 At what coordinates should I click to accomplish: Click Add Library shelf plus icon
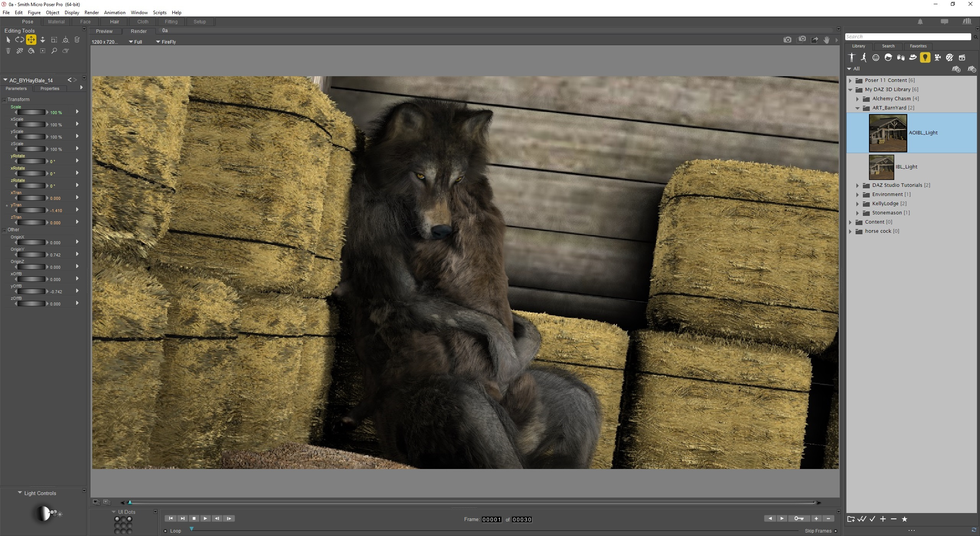click(x=956, y=69)
